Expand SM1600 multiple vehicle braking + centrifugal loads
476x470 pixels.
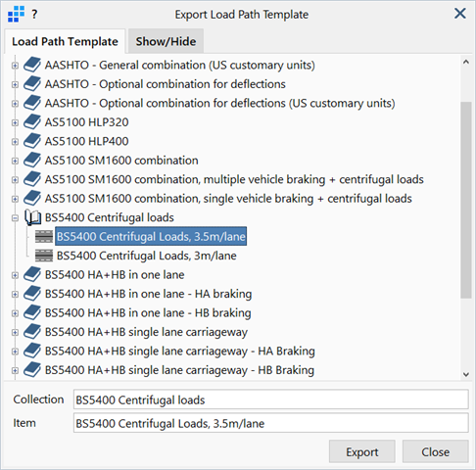[15, 180]
